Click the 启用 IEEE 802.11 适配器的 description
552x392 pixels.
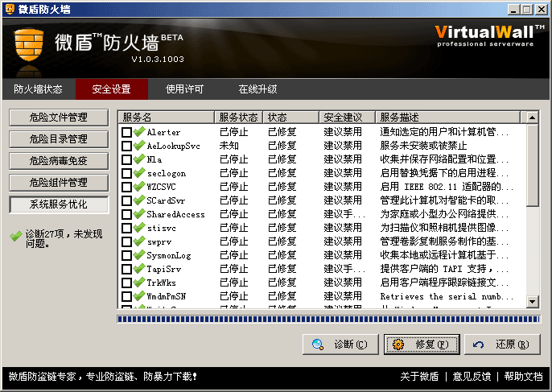tap(447, 187)
